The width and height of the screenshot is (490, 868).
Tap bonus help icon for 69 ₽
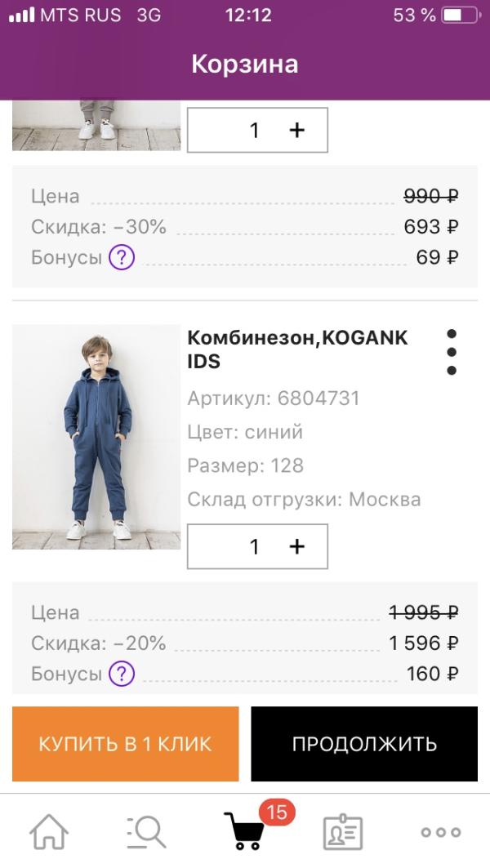(122, 258)
